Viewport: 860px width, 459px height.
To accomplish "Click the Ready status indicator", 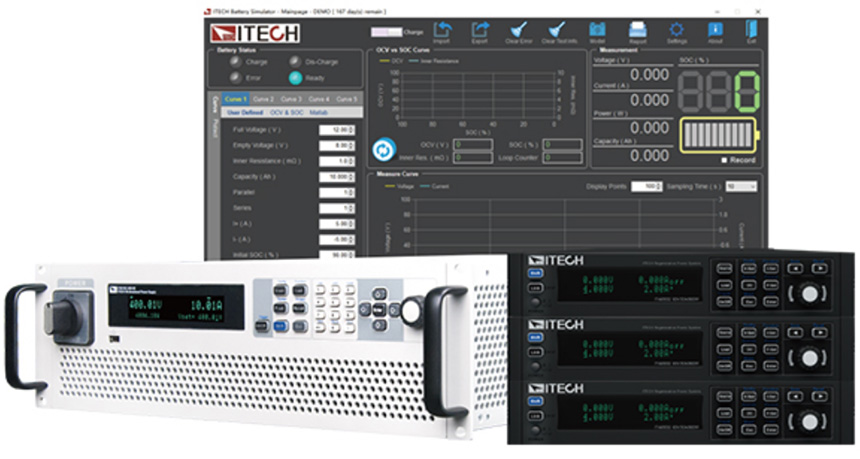I will [296, 77].
